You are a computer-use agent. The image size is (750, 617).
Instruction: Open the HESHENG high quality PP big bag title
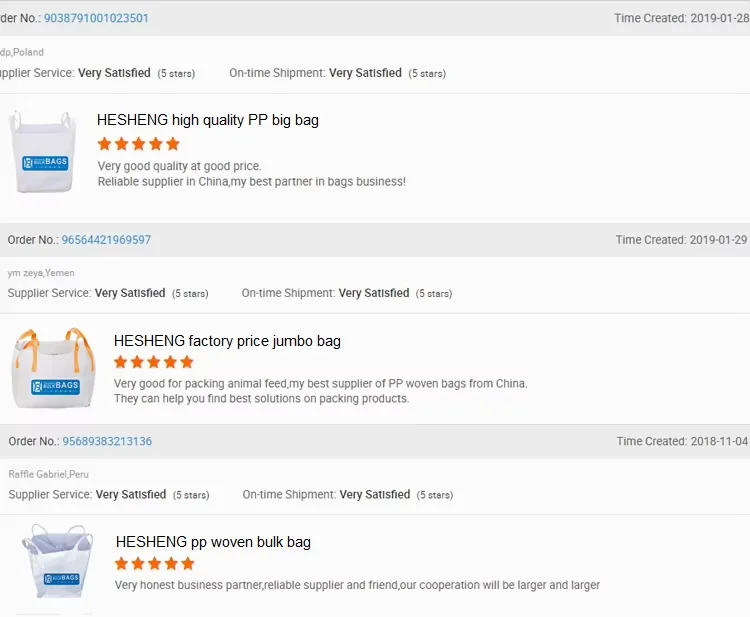click(208, 120)
